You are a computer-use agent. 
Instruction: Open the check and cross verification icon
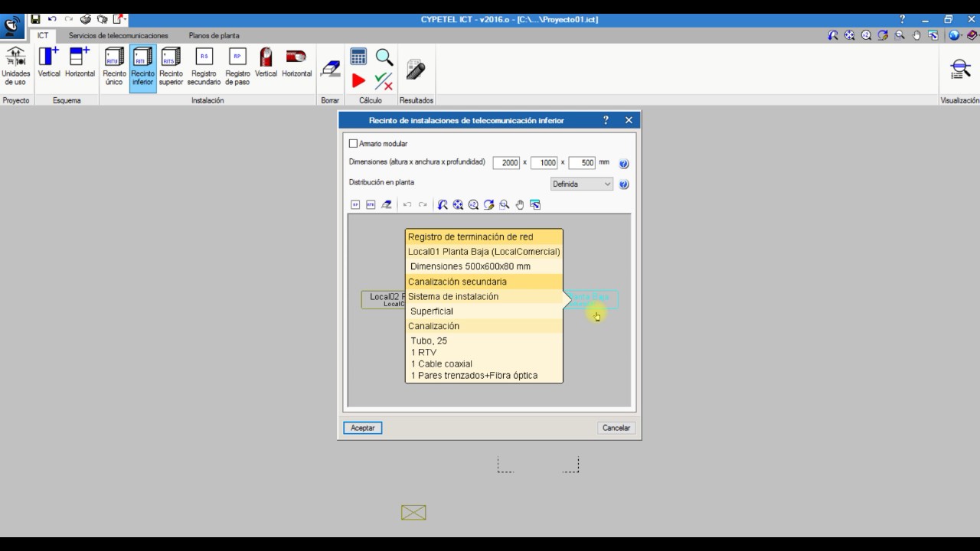384,80
